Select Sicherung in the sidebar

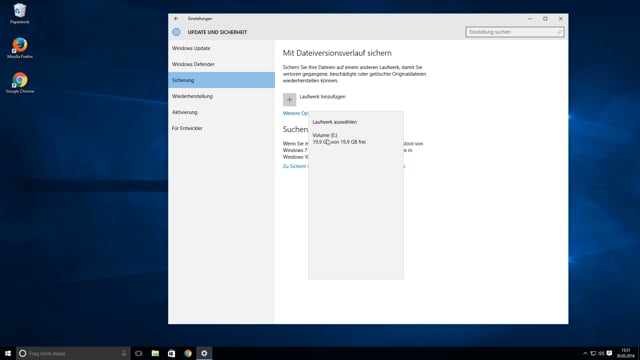coord(222,80)
